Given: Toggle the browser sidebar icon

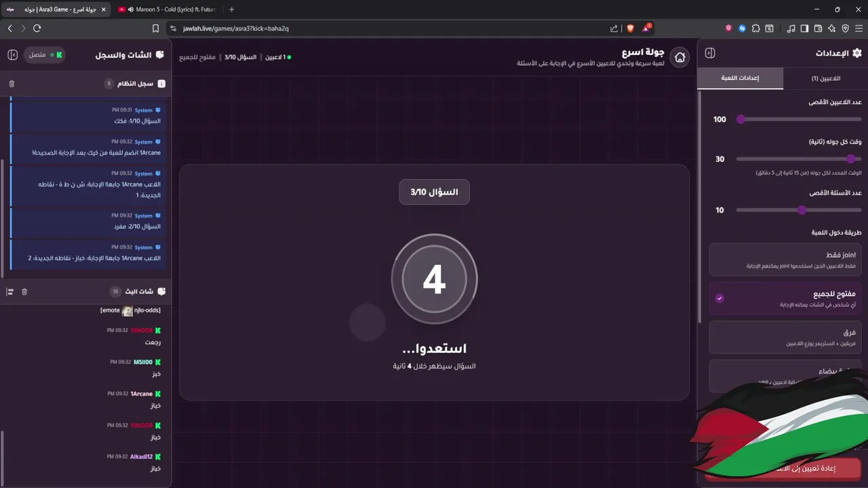Looking at the screenshot, I should coord(804,28).
